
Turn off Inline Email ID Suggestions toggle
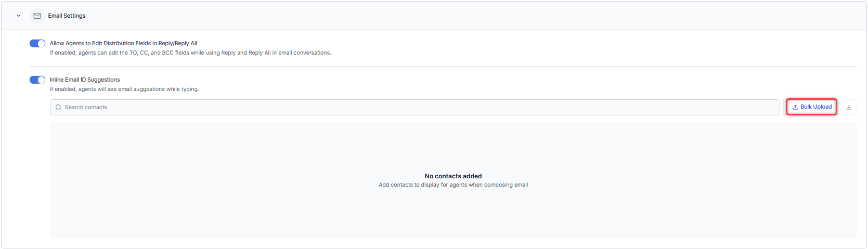coord(37,80)
